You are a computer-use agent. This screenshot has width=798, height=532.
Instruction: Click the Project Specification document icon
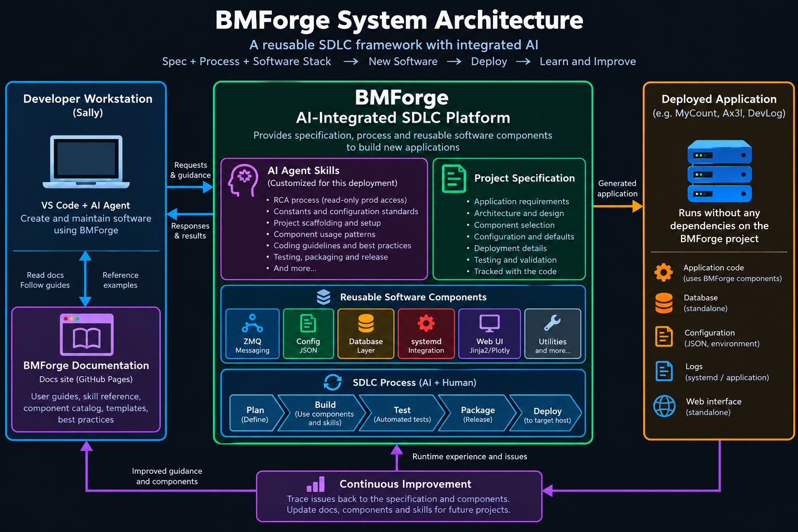(454, 178)
